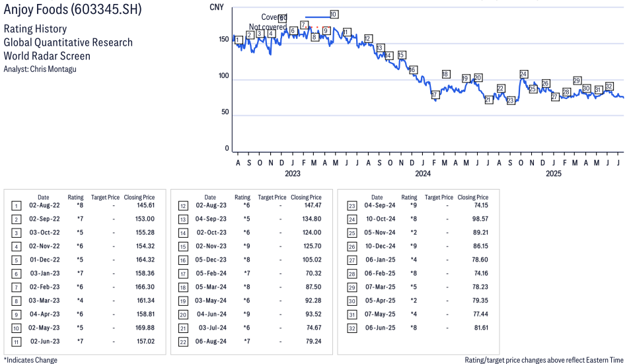The height and width of the screenshot is (364, 631).
Task: Click the 2023 year label under the chart
Action: 293,173
